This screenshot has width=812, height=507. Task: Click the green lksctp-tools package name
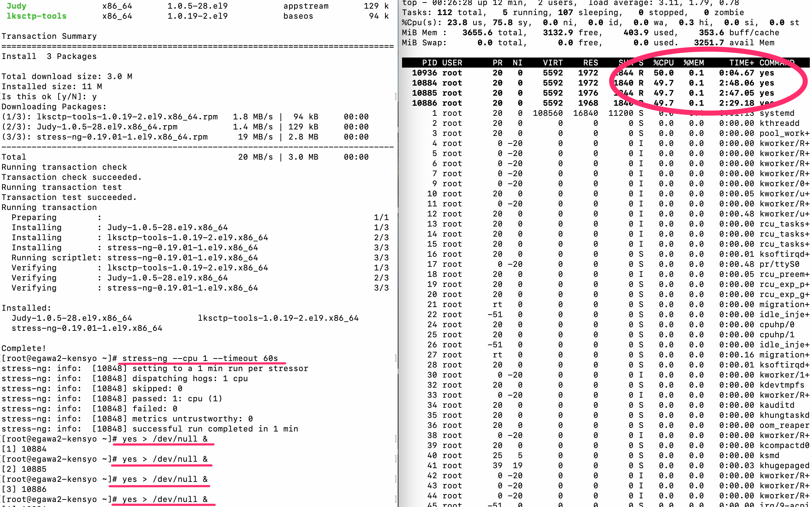pyautogui.click(x=36, y=16)
